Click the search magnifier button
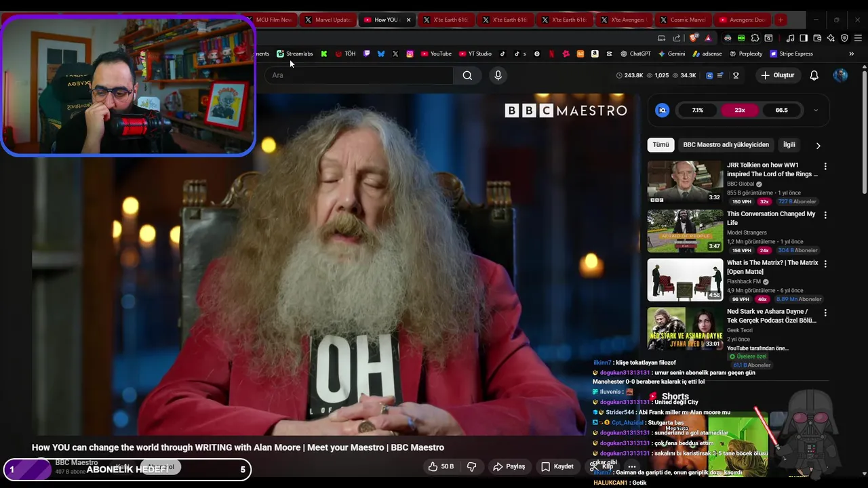This screenshot has width=868, height=488. click(x=467, y=75)
